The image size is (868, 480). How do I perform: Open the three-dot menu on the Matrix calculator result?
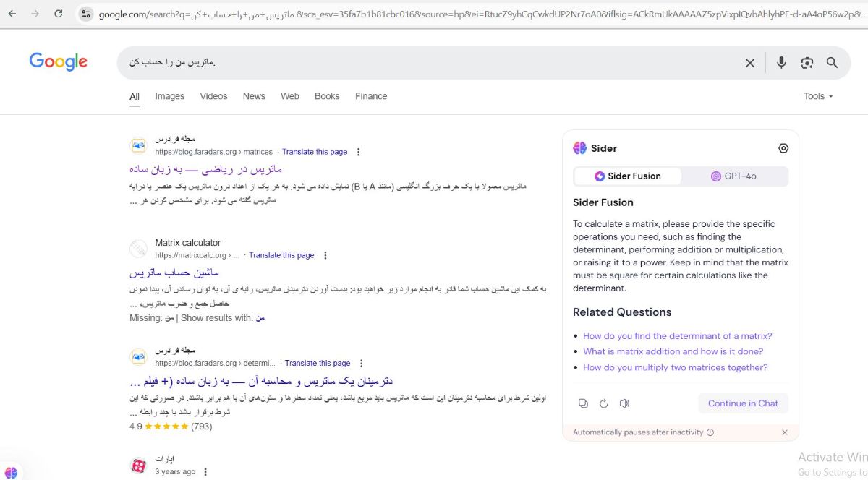pos(325,254)
